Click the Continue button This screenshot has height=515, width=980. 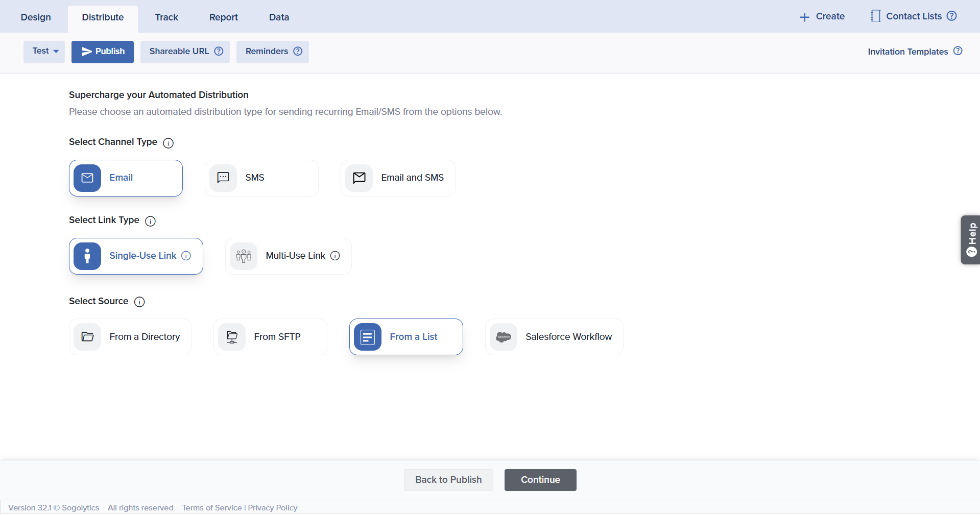pos(540,480)
